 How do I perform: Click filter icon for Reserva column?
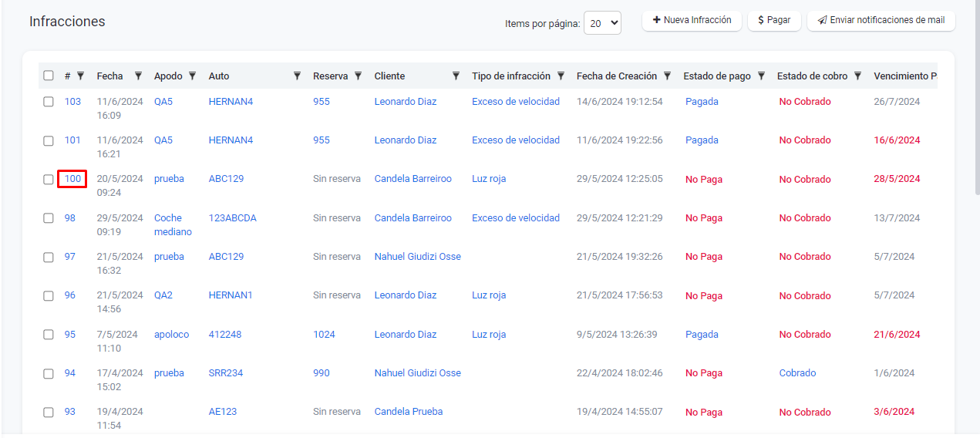click(358, 76)
